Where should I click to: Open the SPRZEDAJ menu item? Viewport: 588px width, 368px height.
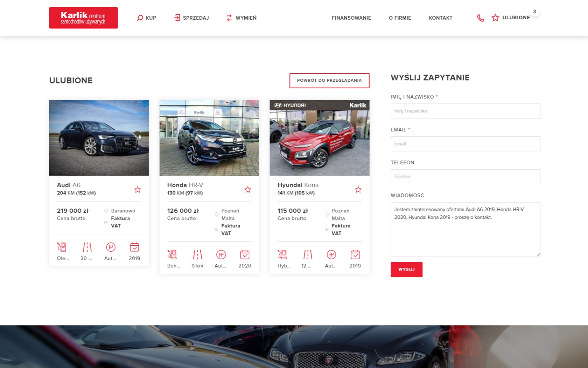(x=191, y=18)
